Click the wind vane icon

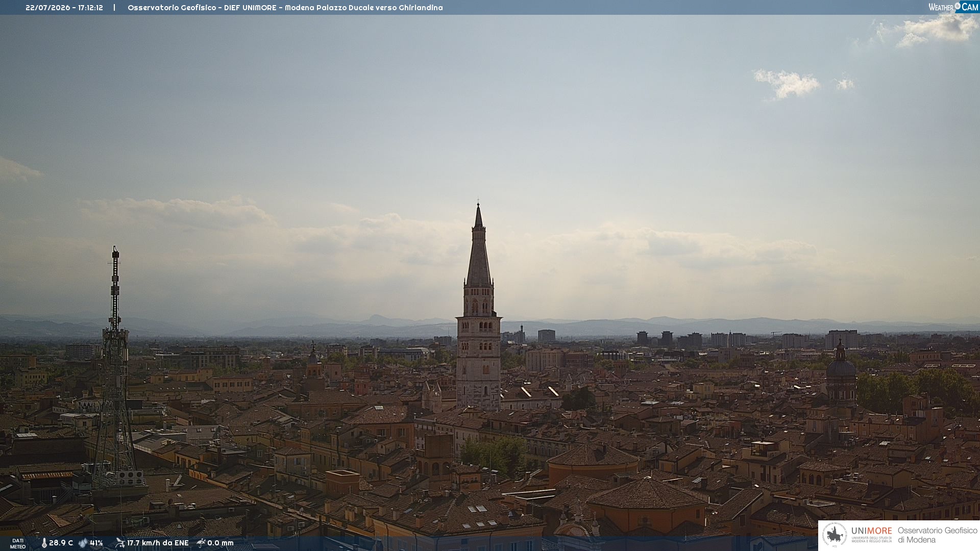(x=120, y=543)
